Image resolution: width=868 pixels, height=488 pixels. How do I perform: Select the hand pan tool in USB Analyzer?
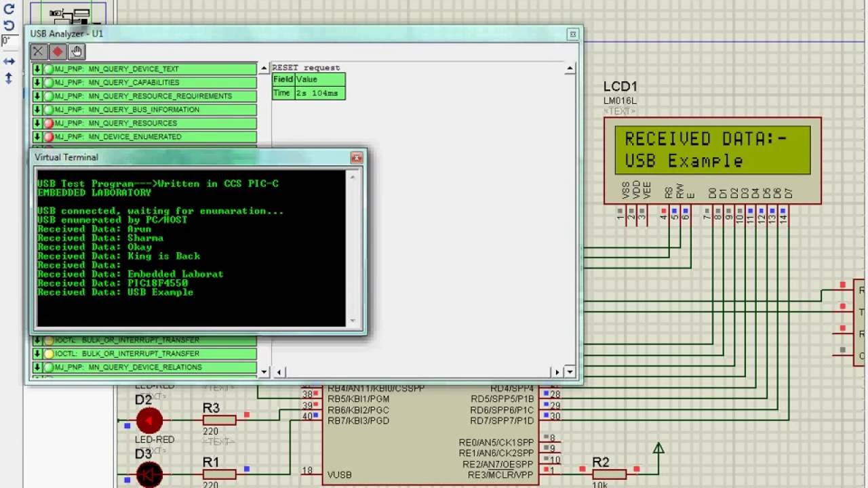(77, 52)
